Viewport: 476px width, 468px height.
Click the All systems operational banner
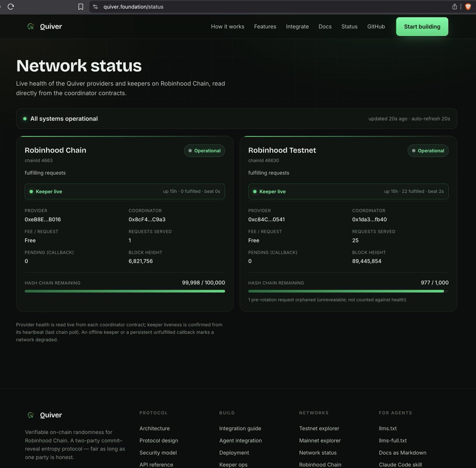[x=236, y=119]
